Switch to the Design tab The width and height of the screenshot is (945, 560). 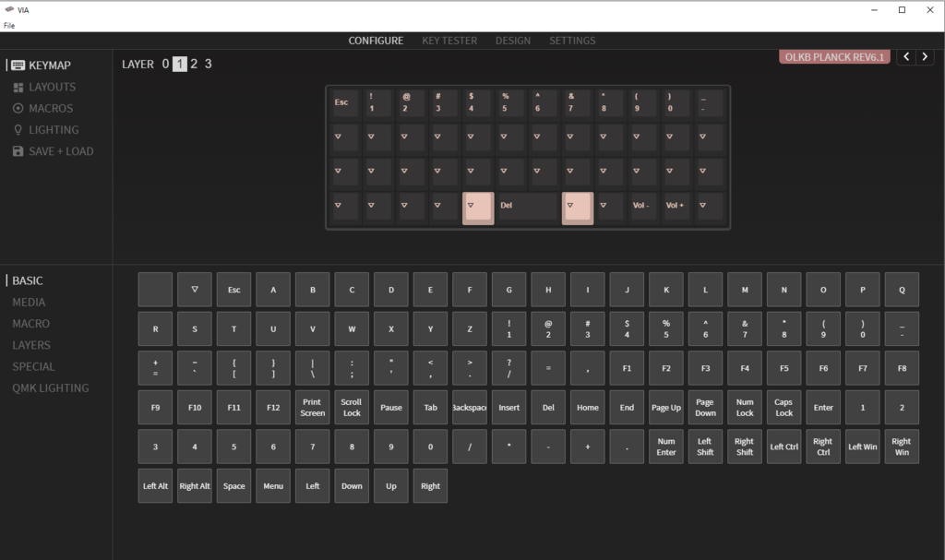point(513,41)
